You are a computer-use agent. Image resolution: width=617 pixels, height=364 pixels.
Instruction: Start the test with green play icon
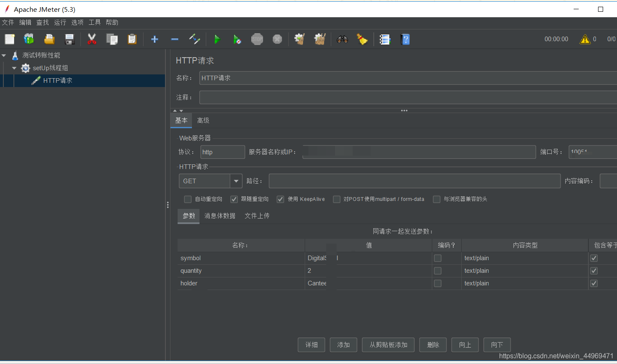217,39
